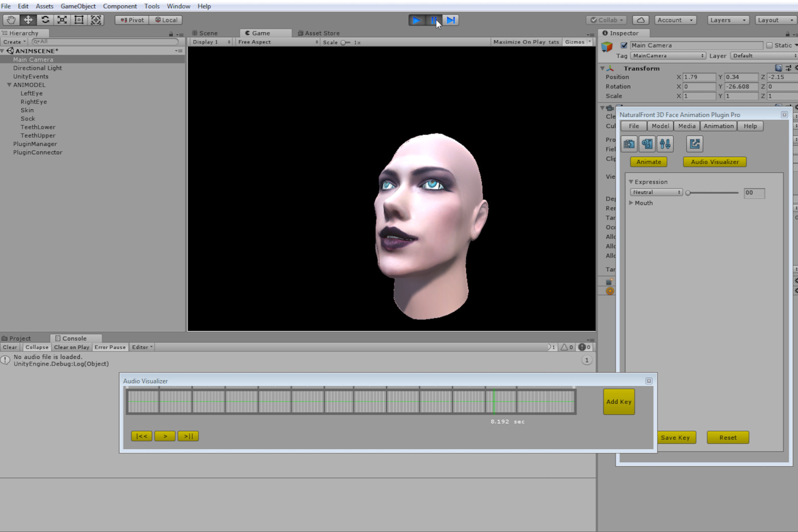Open the audio sliders icon in the plugin panel

click(x=665, y=144)
